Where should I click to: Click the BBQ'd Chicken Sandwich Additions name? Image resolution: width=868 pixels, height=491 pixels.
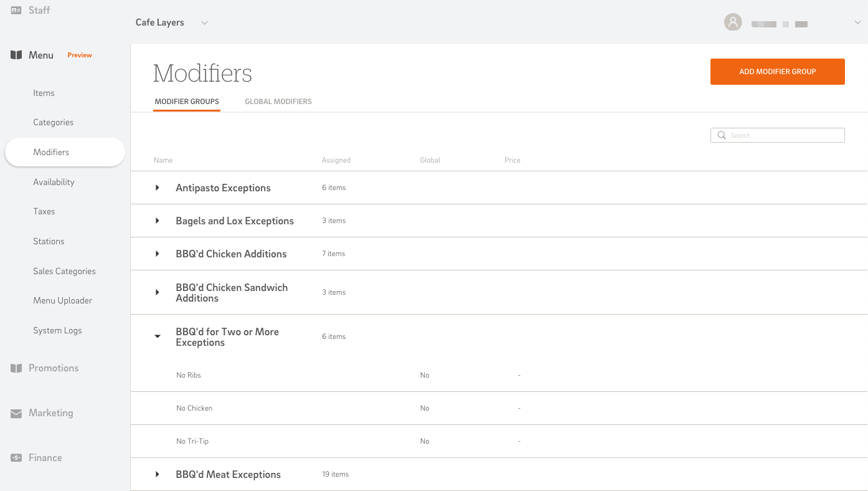tap(232, 293)
